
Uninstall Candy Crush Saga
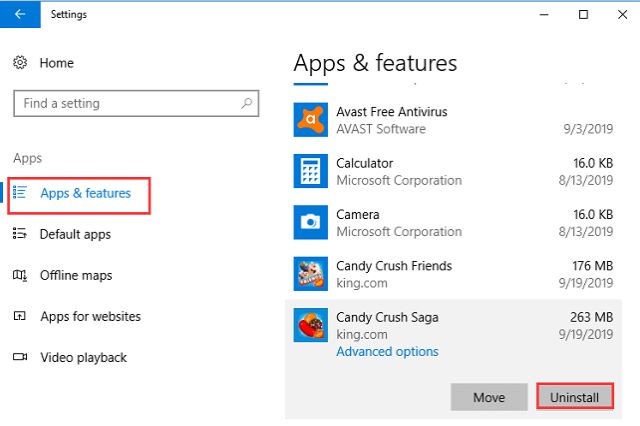coord(574,397)
